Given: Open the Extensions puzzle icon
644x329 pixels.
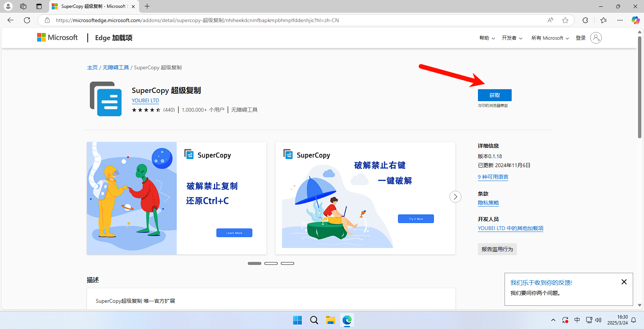Looking at the screenshot, I should point(585,20).
